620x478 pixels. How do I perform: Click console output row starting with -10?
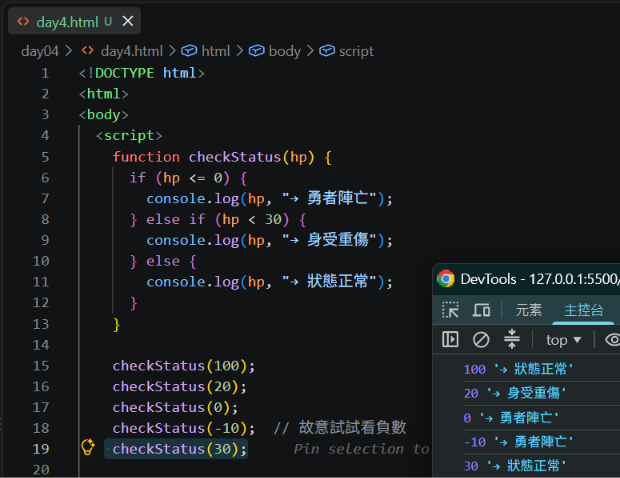coord(541,442)
